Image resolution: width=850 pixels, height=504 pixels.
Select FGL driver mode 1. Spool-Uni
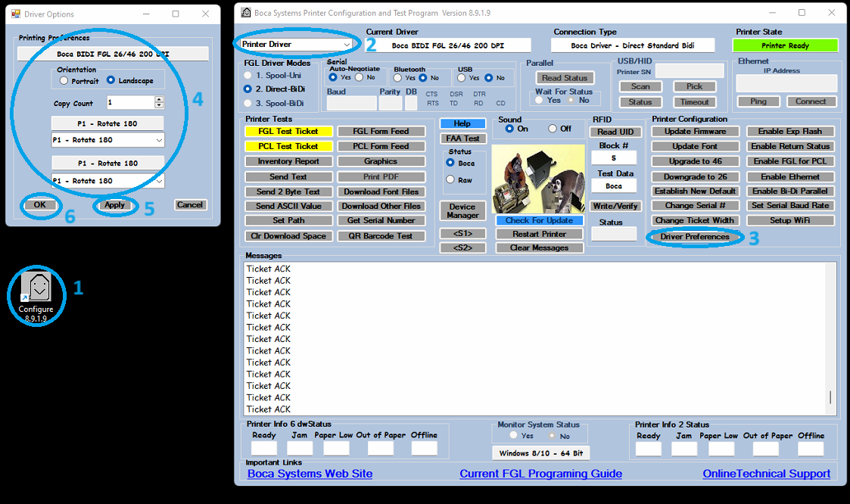248,76
